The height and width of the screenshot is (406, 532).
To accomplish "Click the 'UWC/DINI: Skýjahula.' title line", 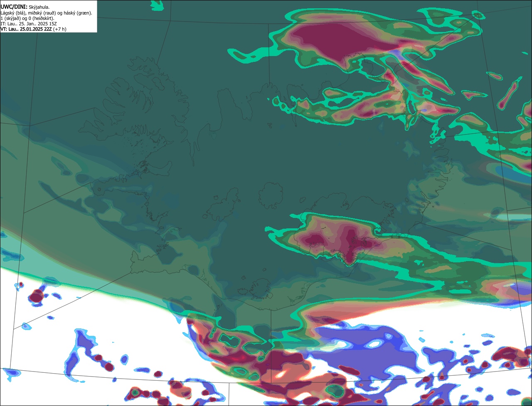I will (x=25, y=7).
